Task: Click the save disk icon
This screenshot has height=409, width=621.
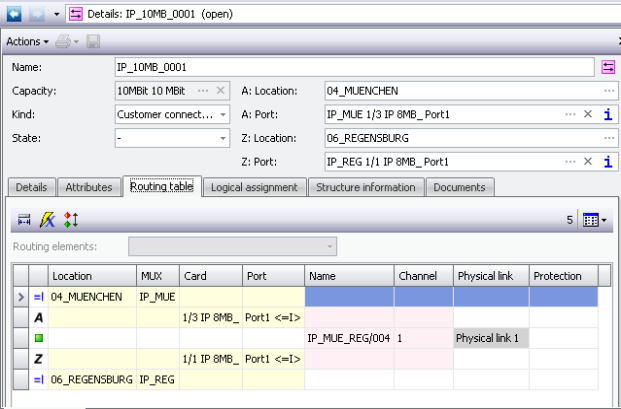Action: tap(93, 42)
